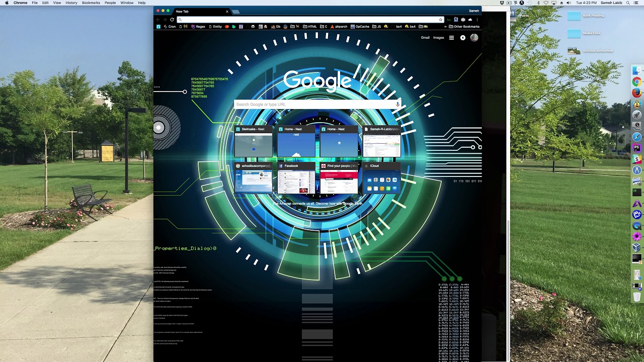This screenshot has height=362, width=644.
Task: Open the Find your people thumbnail
Action: pos(339,178)
